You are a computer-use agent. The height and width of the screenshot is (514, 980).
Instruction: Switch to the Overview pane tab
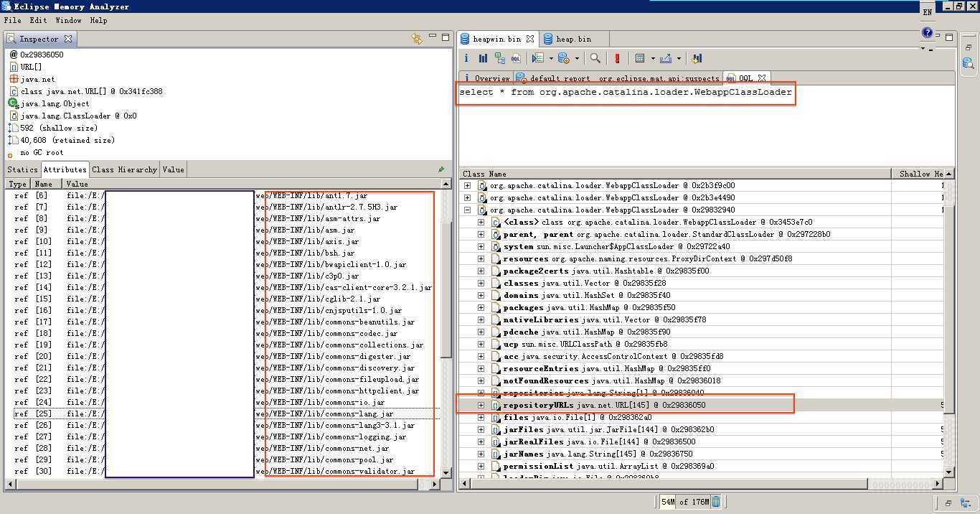coord(487,78)
